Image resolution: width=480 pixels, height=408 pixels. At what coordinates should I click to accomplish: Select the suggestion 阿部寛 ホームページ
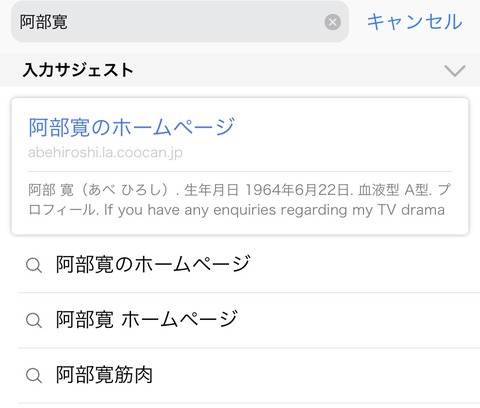(249, 320)
